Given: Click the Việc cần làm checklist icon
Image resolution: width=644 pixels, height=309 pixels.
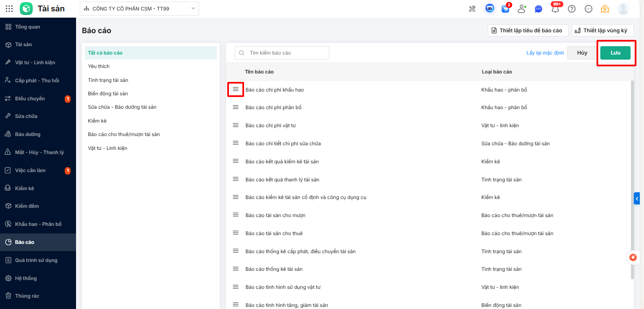Looking at the screenshot, I should 8,170.
